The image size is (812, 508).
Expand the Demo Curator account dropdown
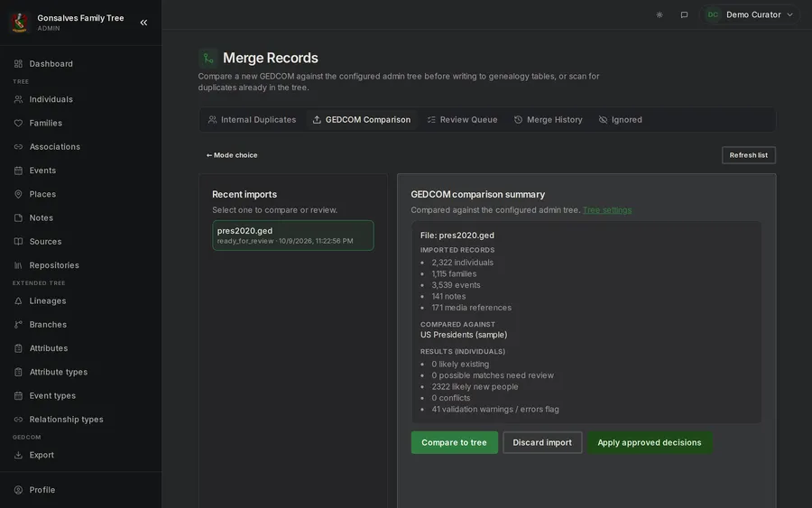pos(750,14)
